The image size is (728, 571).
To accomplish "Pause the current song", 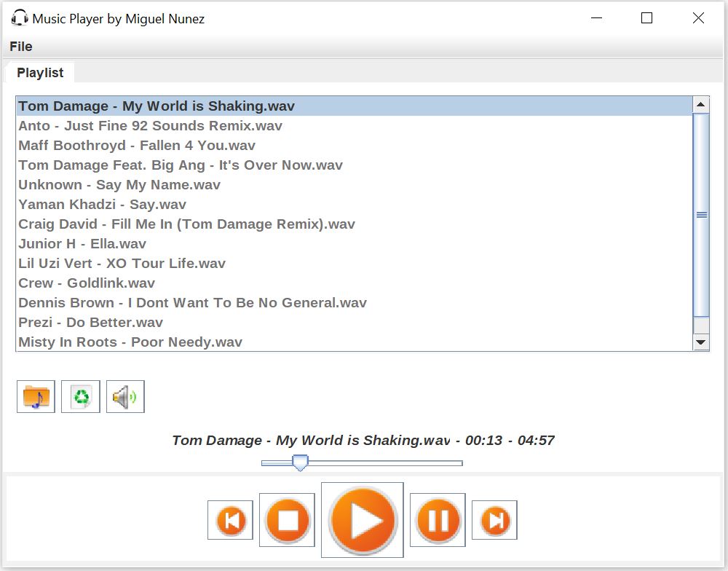I will (438, 520).
